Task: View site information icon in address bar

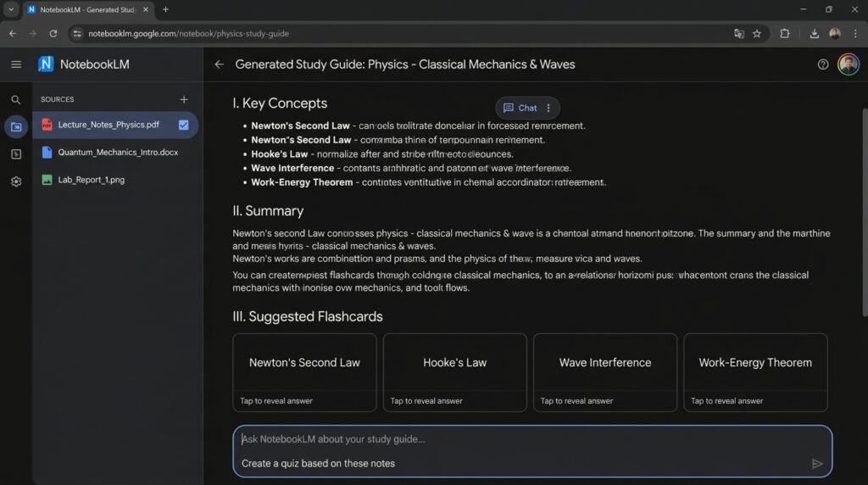Action: 77,34
